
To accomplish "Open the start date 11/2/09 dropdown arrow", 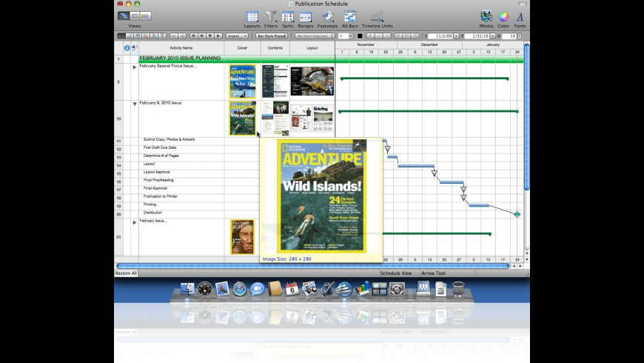I will [456, 36].
